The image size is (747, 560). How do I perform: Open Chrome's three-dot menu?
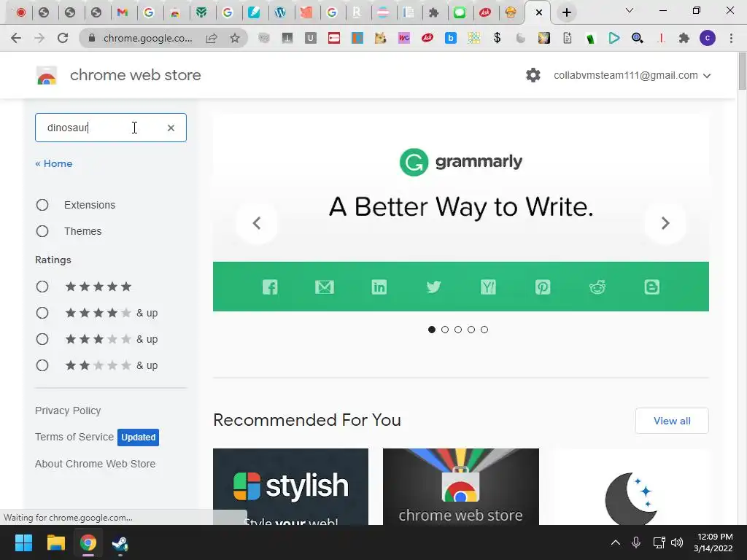coord(731,38)
